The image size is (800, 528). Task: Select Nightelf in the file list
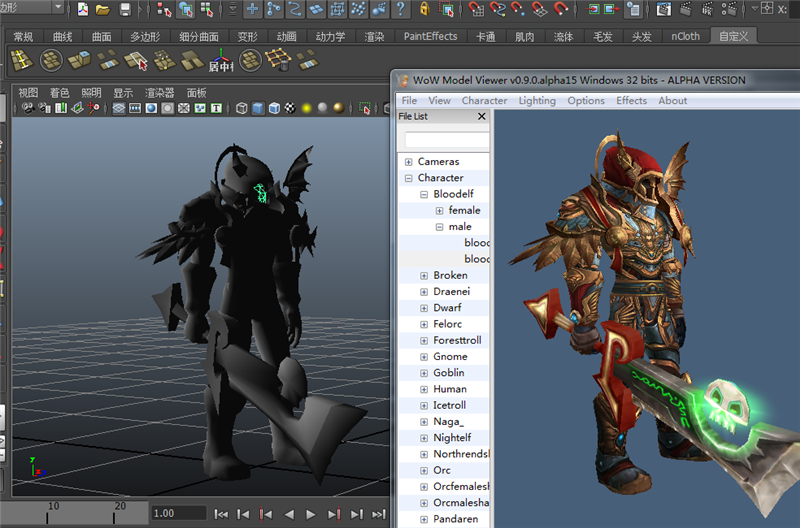(x=454, y=437)
